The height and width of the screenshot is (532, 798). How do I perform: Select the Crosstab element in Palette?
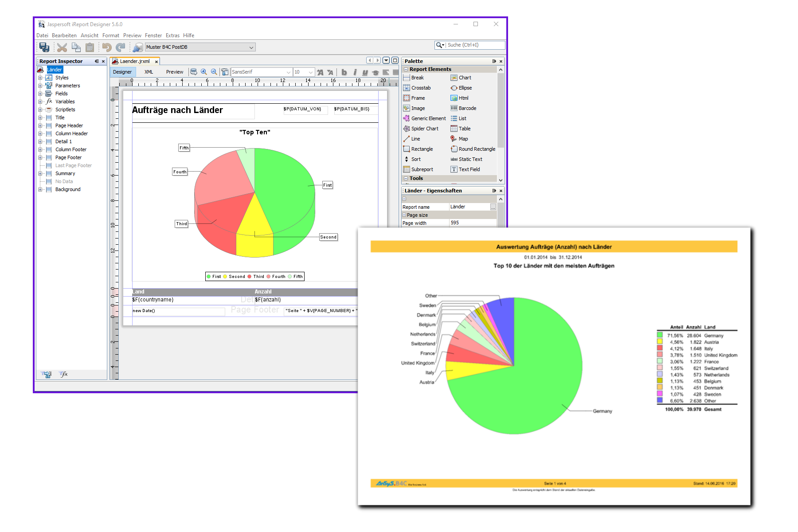pyautogui.click(x=420, y=88)
